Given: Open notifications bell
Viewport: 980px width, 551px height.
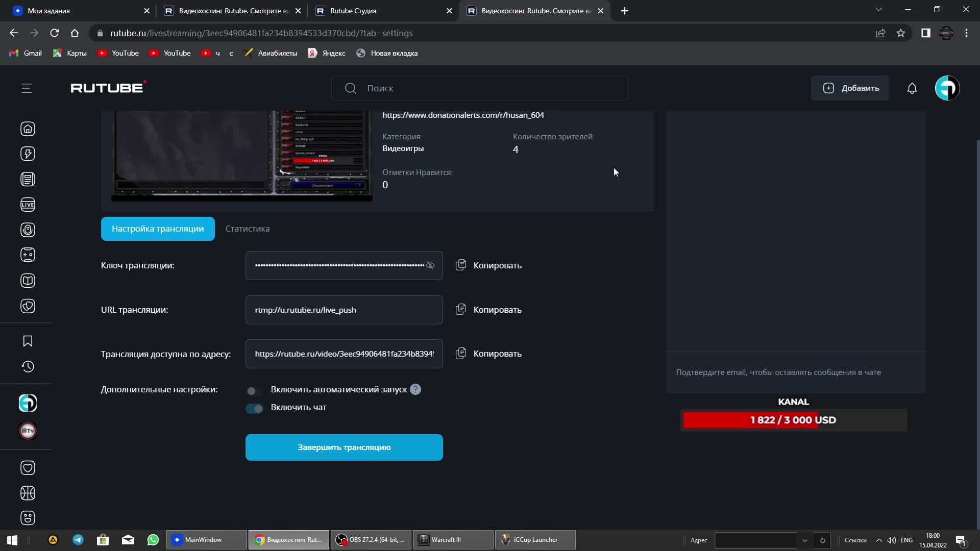Looking at the screenshot, I should point(912,88).
